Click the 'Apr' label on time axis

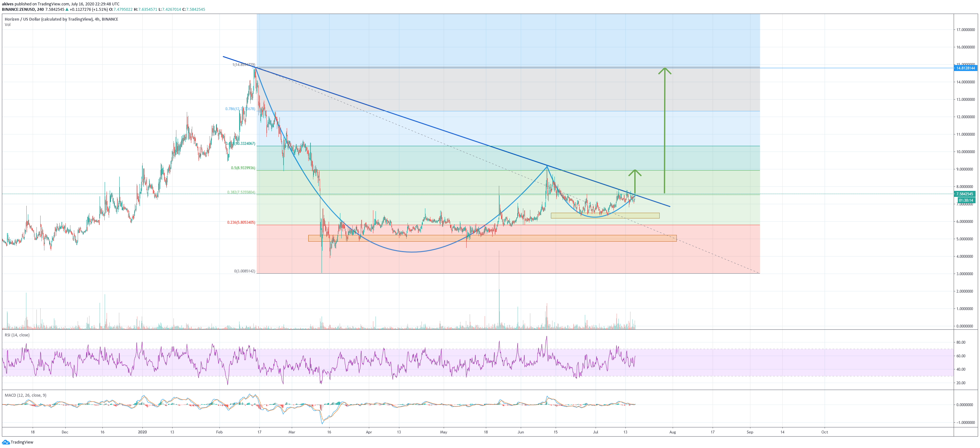click(369, 432)
